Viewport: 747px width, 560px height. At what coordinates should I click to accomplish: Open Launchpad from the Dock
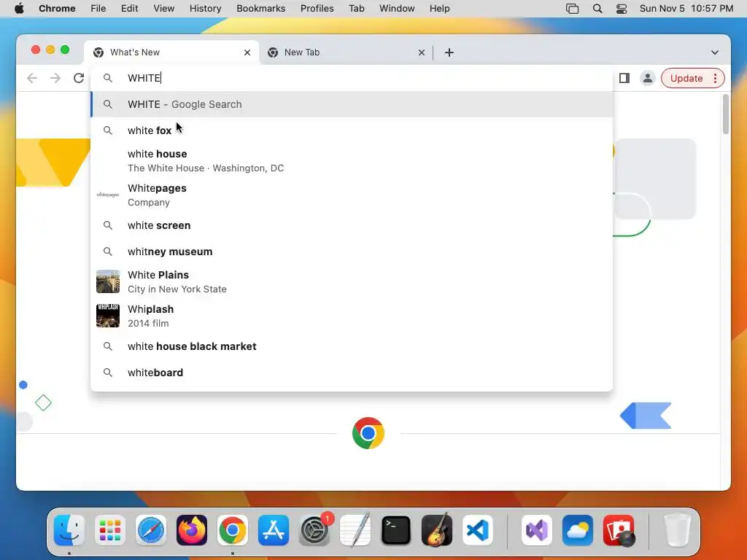110,530
